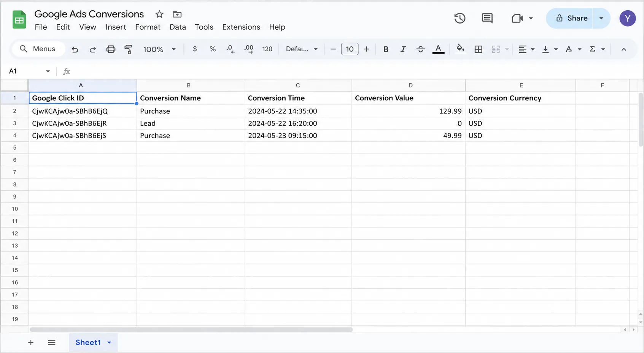The width and height of the screenshot is (644, 353).
Task: Open the Edit menu
Action: tap(63, 27)
